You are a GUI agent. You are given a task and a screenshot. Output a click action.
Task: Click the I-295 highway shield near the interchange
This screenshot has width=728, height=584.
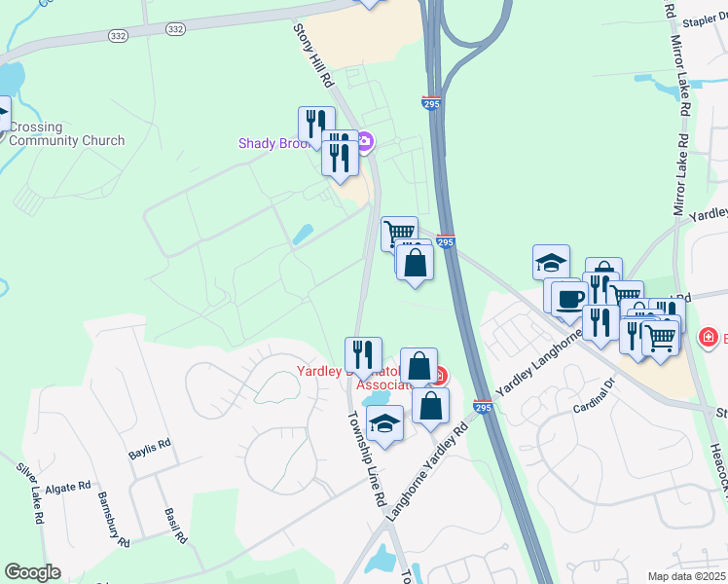coord(431,102)
